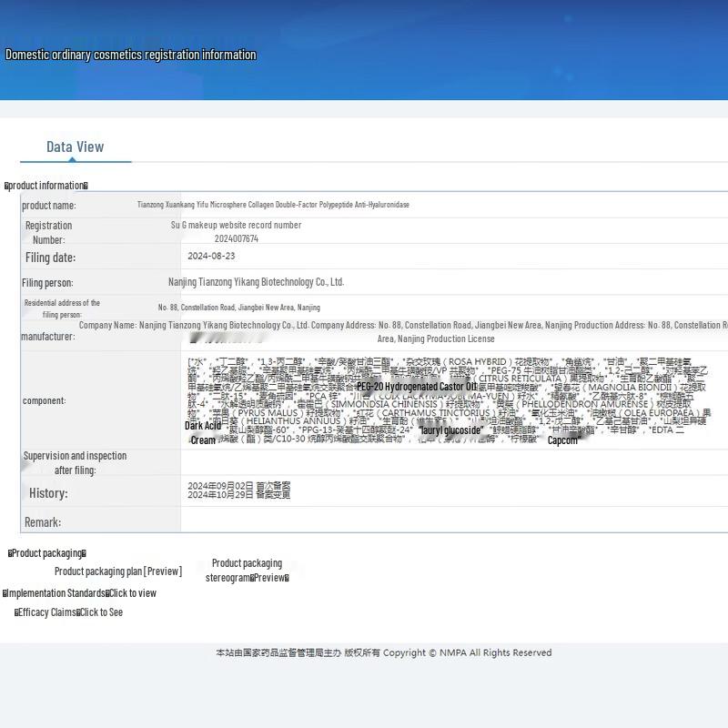Select the product information section header
The height and width of the screenshot is (728, 728).
coord(46,186)
